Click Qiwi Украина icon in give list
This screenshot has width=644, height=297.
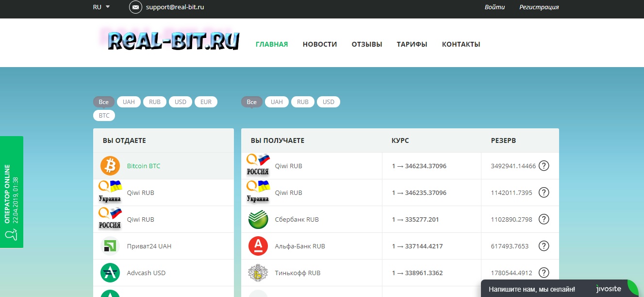pyautogui.click(x=110, y=192)
